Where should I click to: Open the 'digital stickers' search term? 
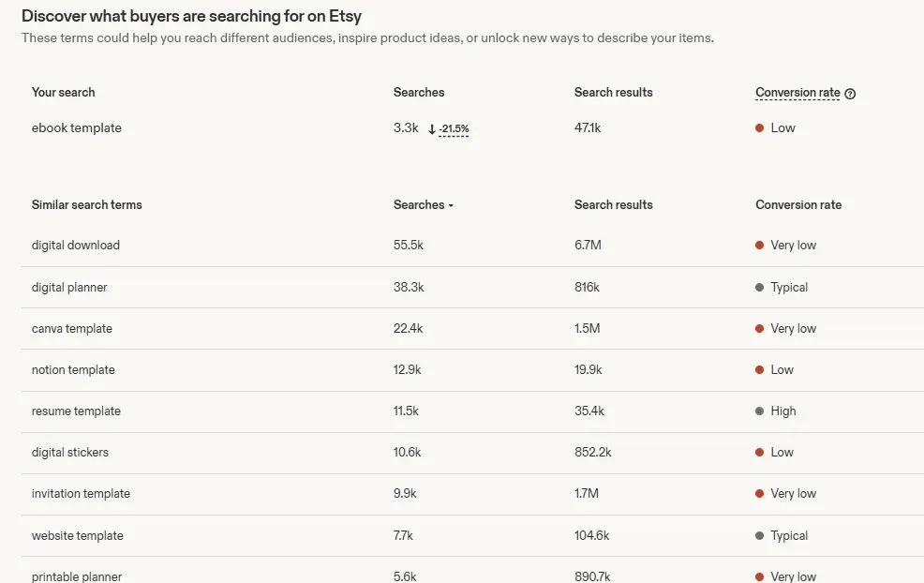[69, 453]
